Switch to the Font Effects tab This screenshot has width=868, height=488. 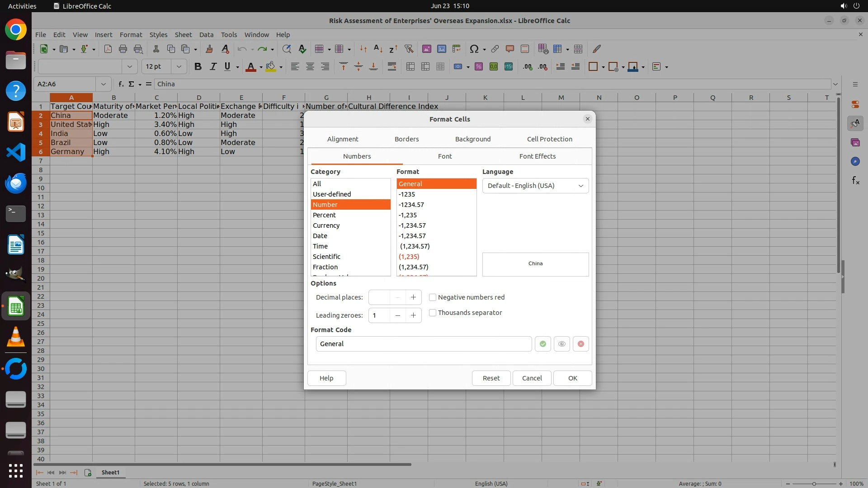tap(537, 156)
